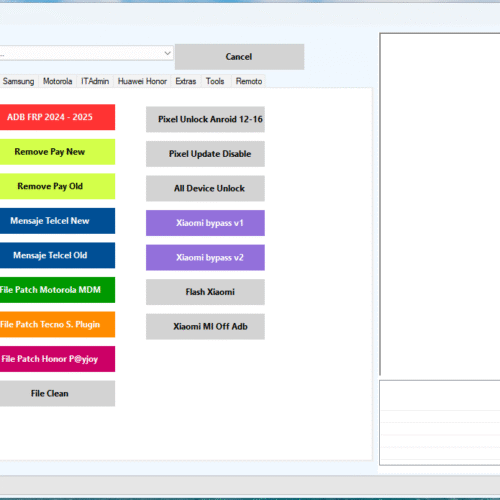The width and height of the screenshot is (500, 500).
Task: Click Xiaomi MI Off Adb
Action: (205, 327)
